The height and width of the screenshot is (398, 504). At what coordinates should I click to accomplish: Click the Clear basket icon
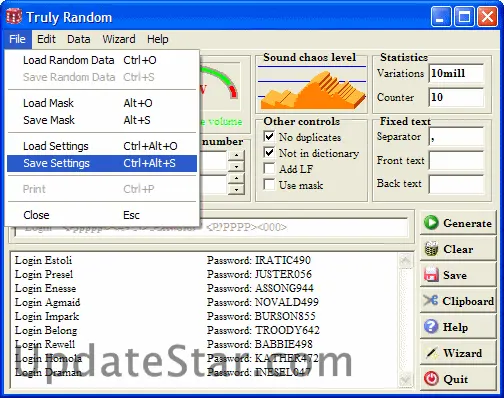click(x=432, y=249)
